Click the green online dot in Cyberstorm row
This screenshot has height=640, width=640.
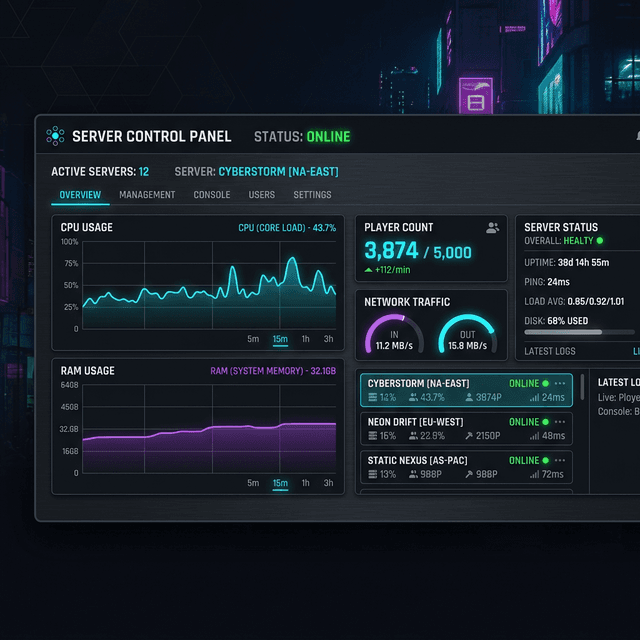[545, 383]
